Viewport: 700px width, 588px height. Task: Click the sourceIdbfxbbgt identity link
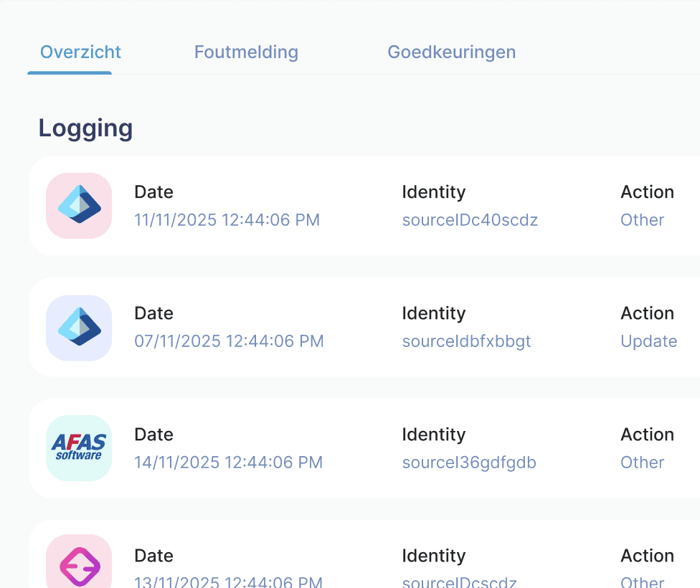[466, 341]
